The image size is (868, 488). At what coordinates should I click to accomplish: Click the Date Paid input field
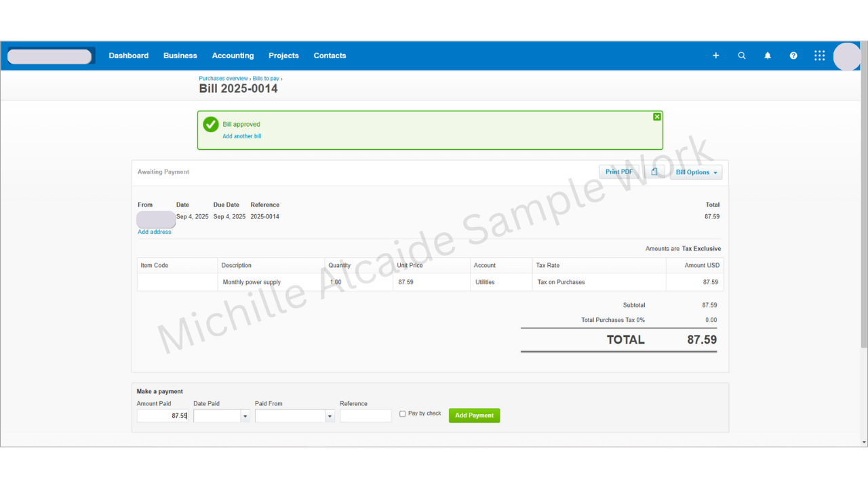coord(217,416)
